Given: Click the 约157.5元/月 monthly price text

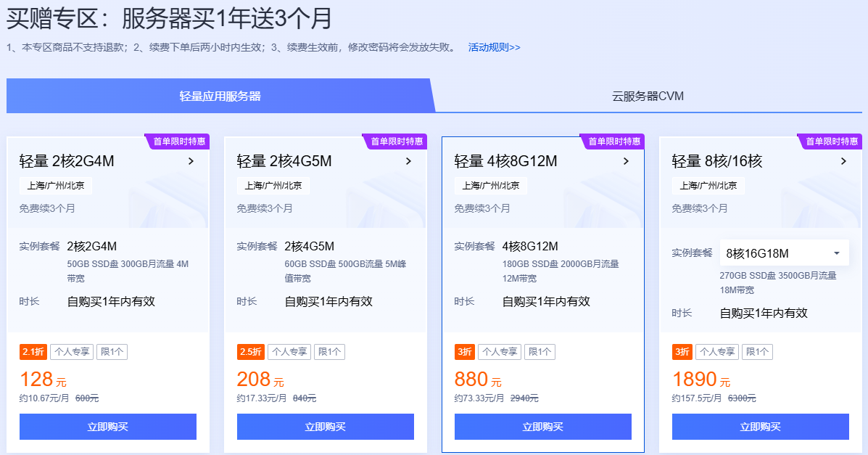Looking at the screenshot, I should point(697,398).
